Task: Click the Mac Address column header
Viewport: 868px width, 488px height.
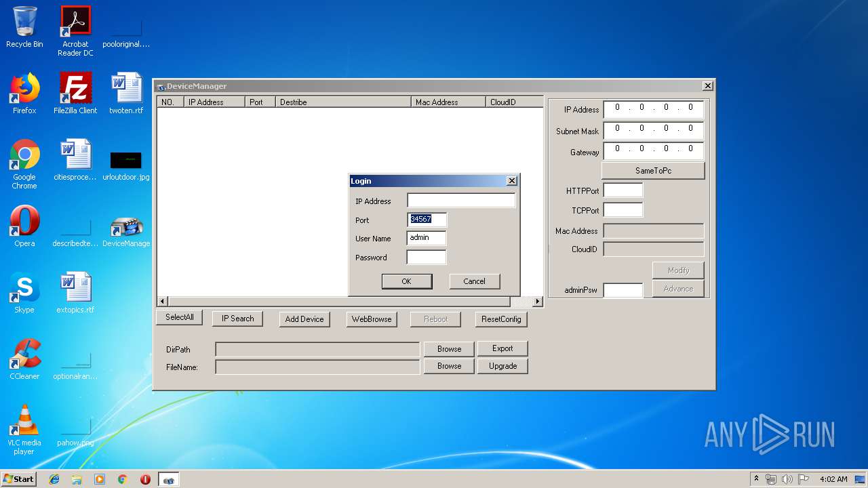Action: coord(448,102)
